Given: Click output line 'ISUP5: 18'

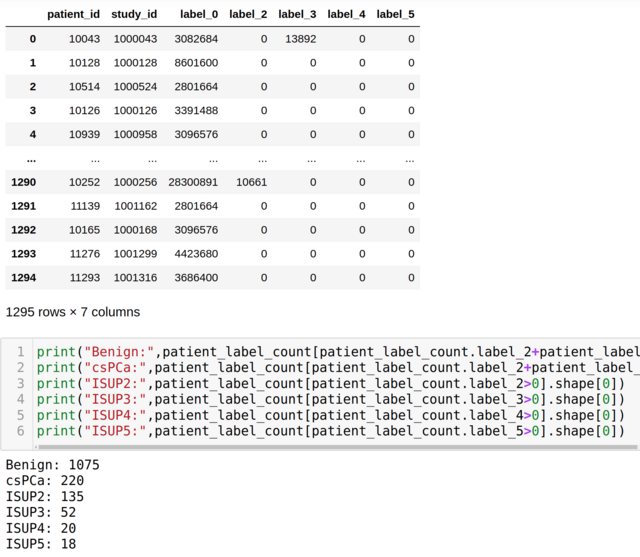Looking at the screenshot, I should click(x=41, y=544).
